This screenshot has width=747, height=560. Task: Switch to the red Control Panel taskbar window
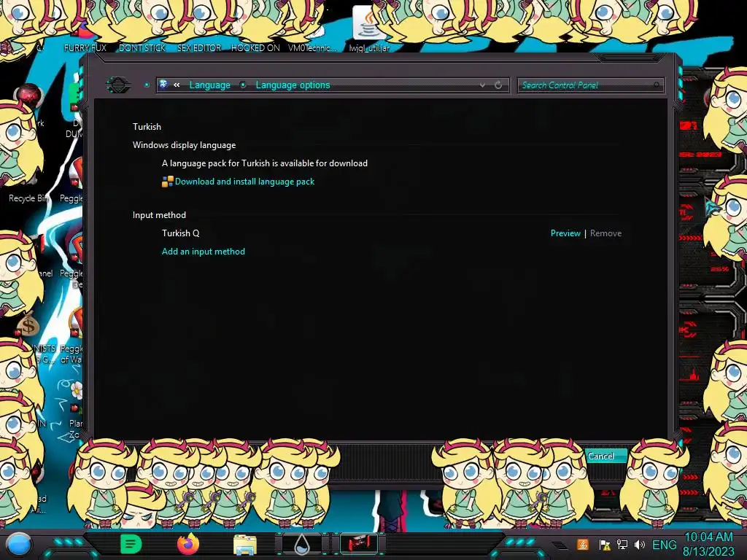pyautogui.click(x=359, y=543)
